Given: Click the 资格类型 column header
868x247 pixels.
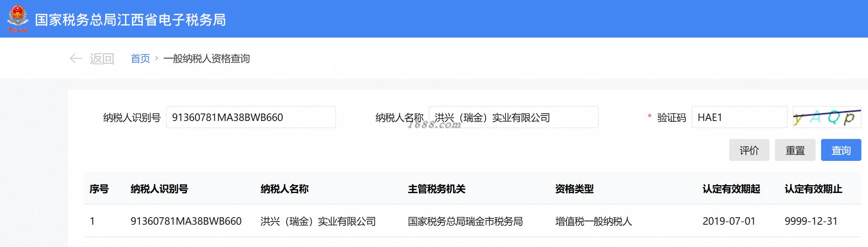Looking at the screenshot, I should click(x=574, y=189).
